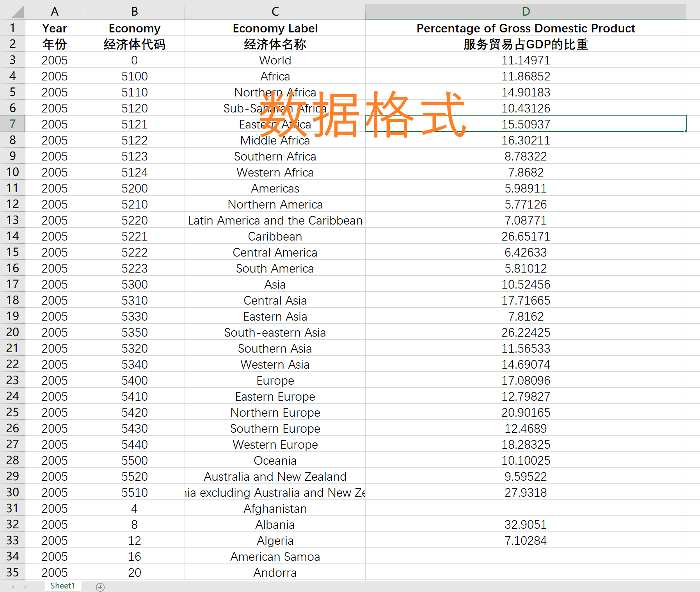
Task: Select value 26.65171
Action: tap(526, 236)
